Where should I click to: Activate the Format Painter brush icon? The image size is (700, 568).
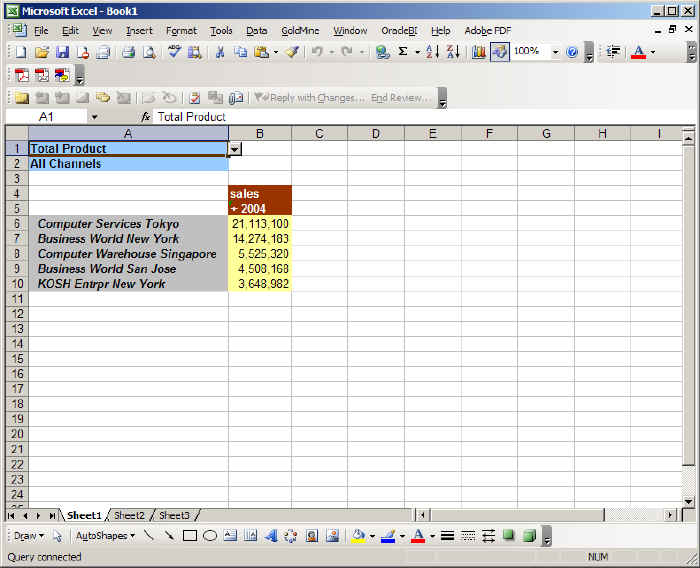click(292, 52)
